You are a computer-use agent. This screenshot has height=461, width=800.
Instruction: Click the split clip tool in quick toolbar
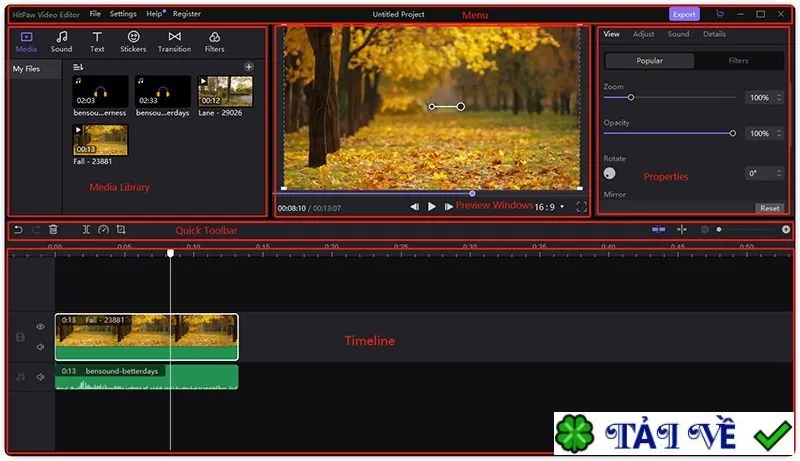(x=86, y=229)
